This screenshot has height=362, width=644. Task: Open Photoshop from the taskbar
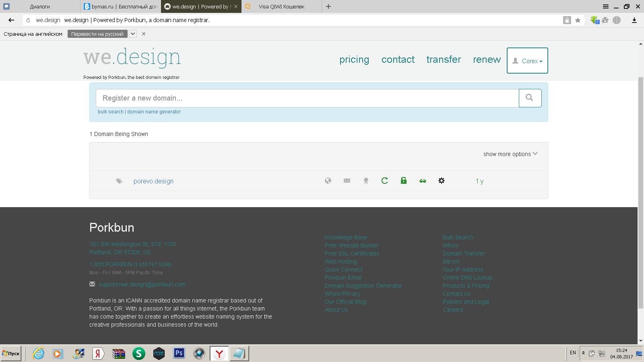[179, 354]
